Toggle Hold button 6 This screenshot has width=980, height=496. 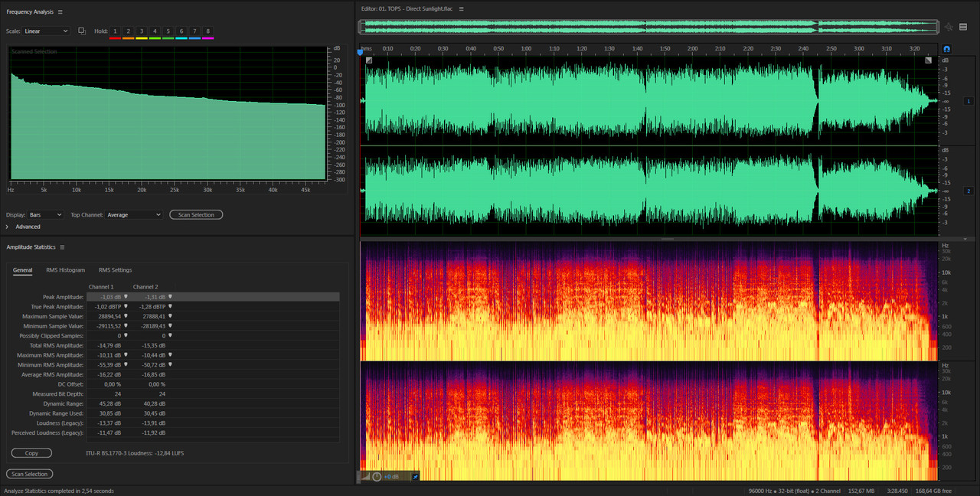[x=181, y=31]
